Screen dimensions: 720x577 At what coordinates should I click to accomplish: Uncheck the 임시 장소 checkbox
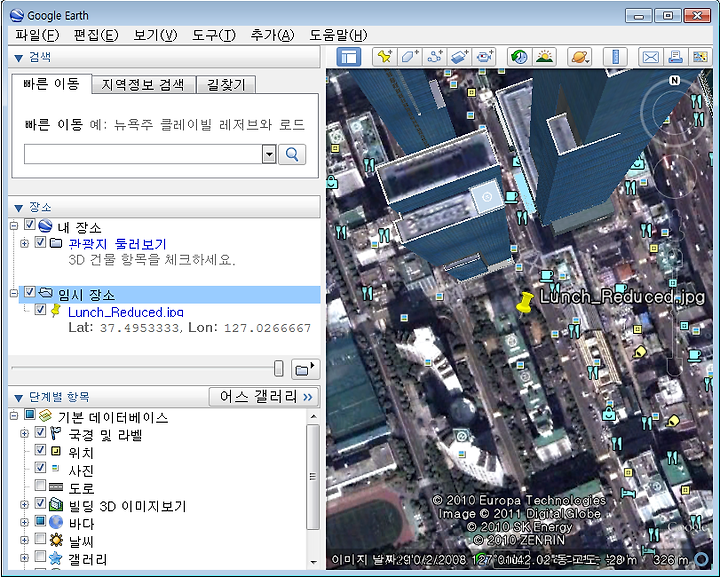[x=30, y=292]
